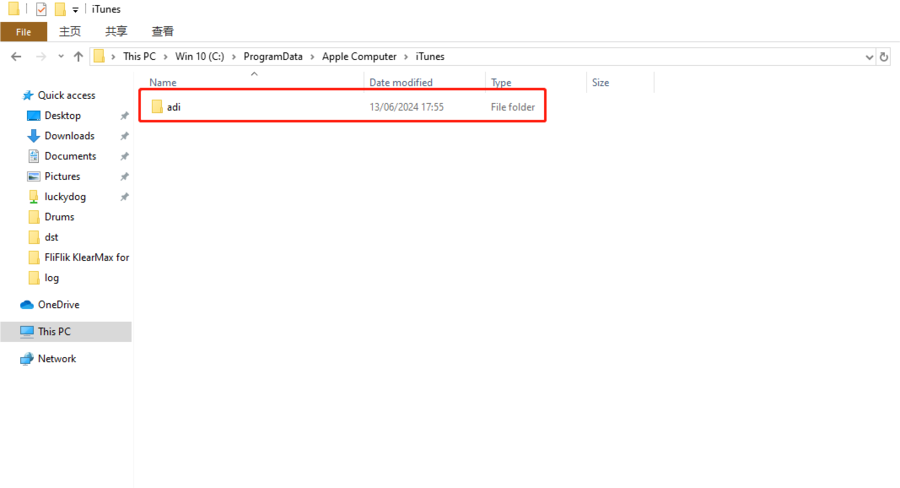900x488 pixels.
Task: Open the Downloads folder in Quick access
Action: (x=69, y=136)
